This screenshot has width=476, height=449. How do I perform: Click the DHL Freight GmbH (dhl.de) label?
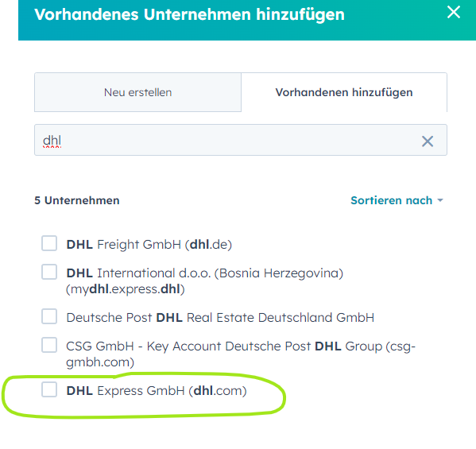[149, 245]
